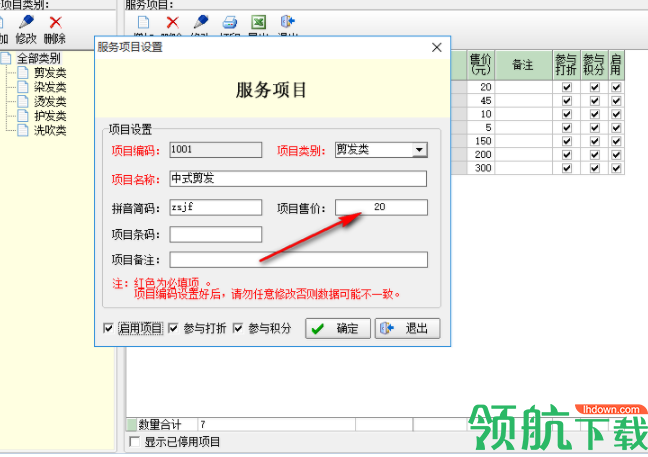648x457 pixels.
Task: Click the pen edit icon in service toolbar
Action: pos(201,22)
